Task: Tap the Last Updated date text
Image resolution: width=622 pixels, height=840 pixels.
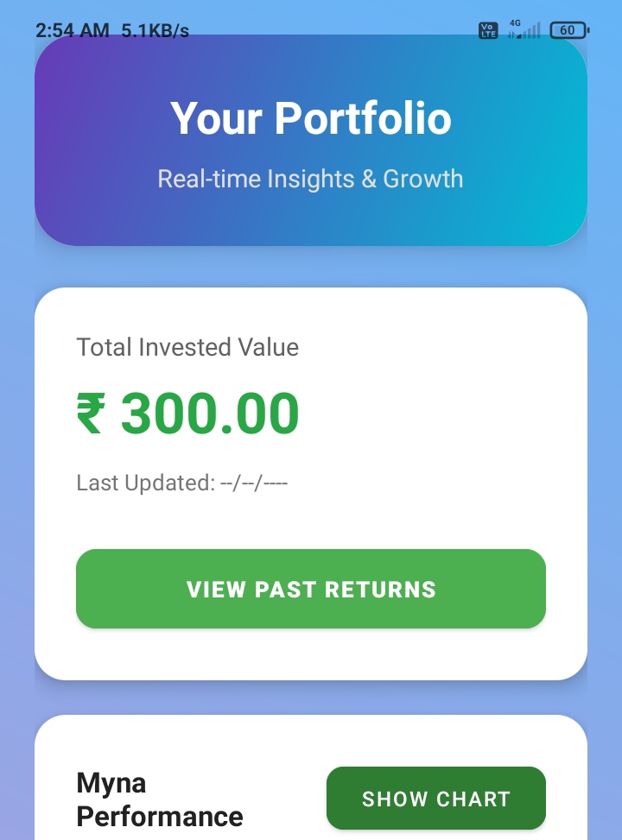Action: (181, 483)
